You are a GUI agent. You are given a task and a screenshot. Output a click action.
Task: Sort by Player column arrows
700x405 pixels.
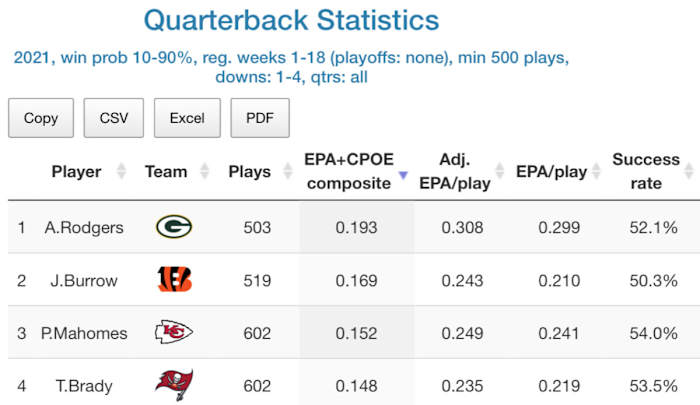(121, 171)
